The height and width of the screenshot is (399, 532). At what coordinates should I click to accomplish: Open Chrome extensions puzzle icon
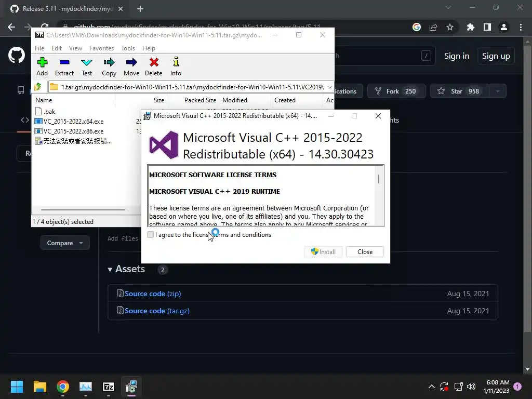tap(470, 27)
